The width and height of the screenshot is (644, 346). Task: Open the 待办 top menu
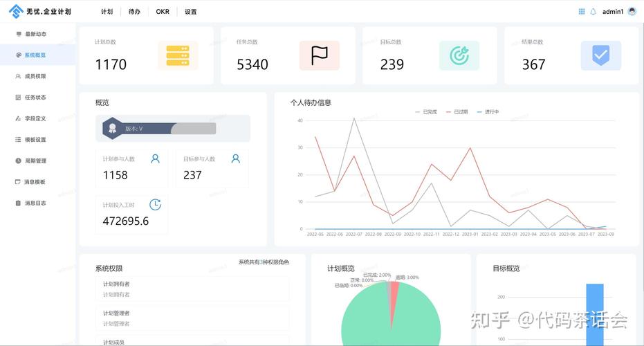click(x=134, y=12)
